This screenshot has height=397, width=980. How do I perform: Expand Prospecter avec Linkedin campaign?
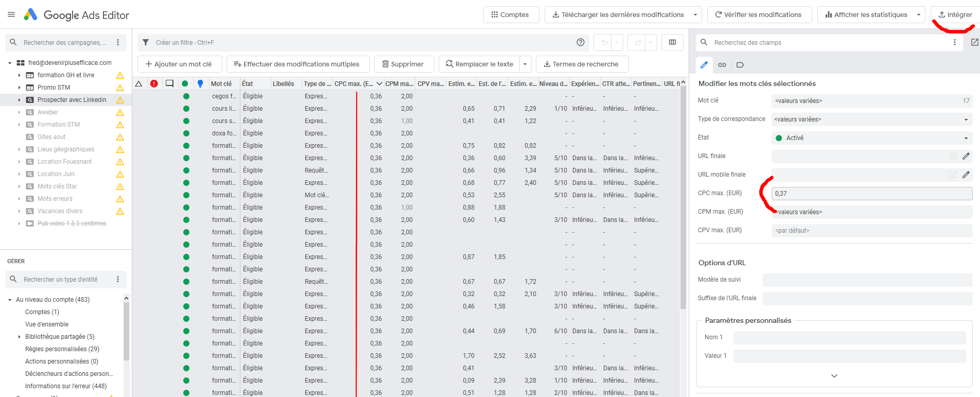[19, 100]
